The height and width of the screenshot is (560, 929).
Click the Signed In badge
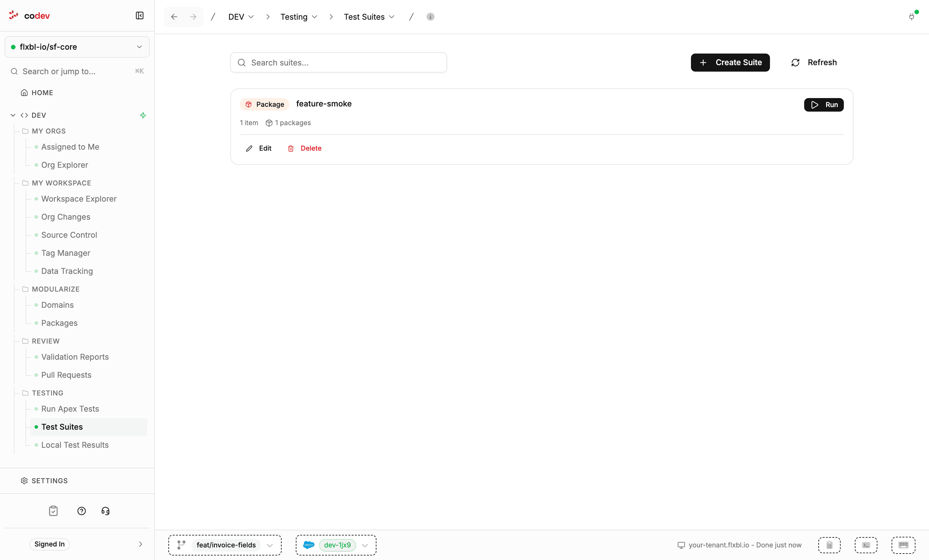tap(49, 544)
